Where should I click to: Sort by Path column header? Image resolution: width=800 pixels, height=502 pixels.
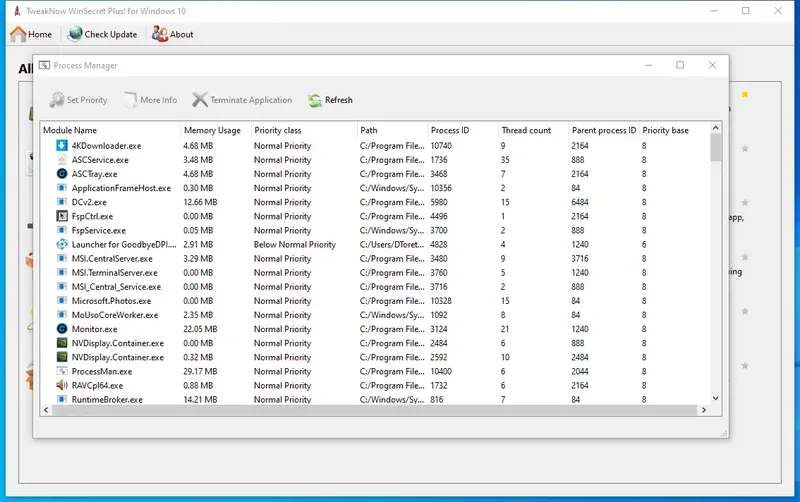392,130
